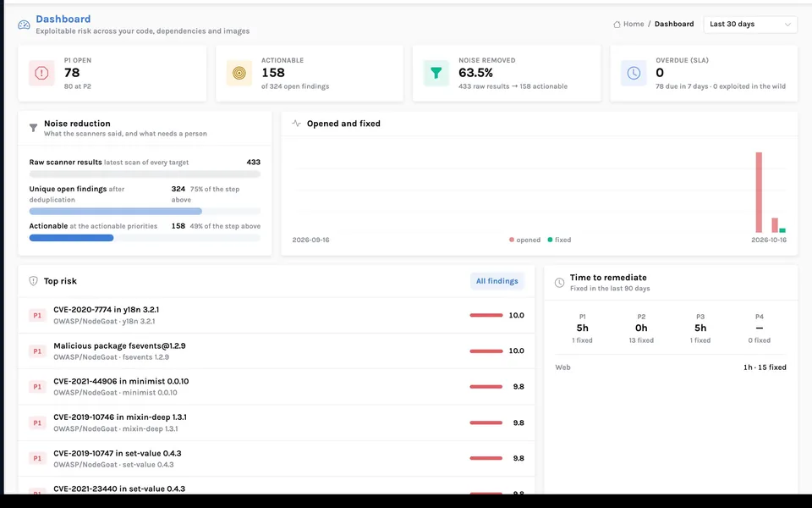Open CVE-2021-23440 in set-value 0.4.3
Image resolution: width=812 pixels, height=508 pixels.
[119, 489]
